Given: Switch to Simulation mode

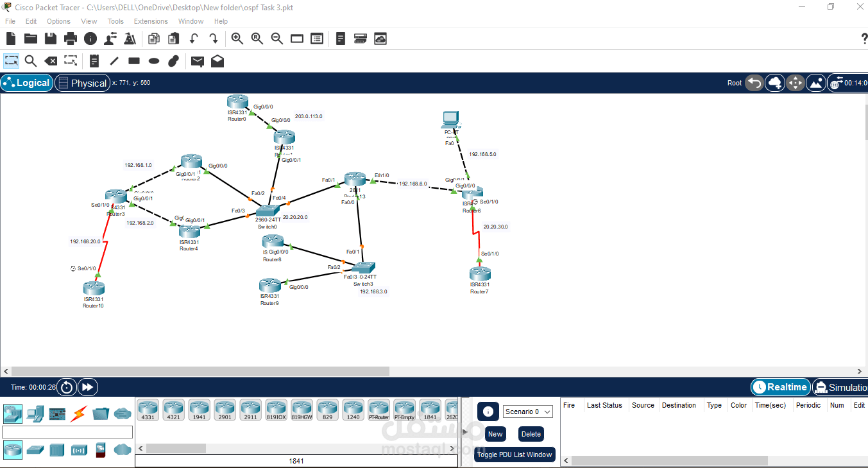Looking at the screenshot, I should click(840, 387).
